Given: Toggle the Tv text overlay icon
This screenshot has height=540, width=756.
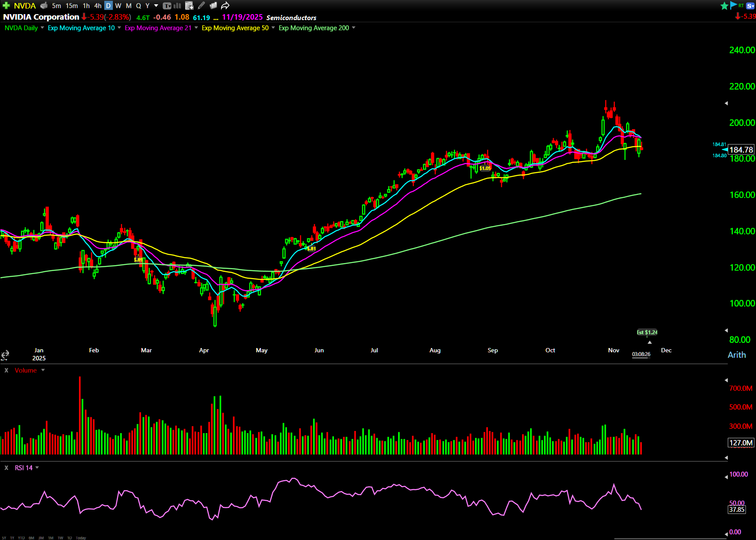Looking at the screenshot, I should (x=167, y=6).
